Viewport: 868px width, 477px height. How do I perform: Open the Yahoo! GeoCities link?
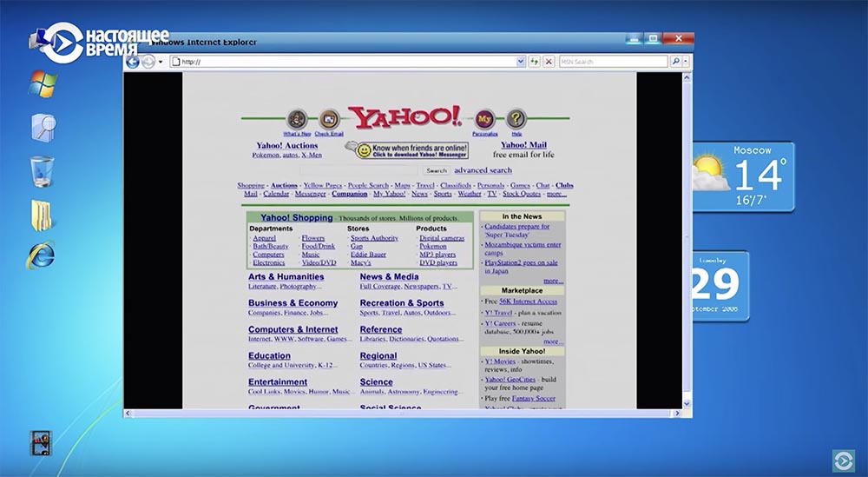(x=510, y=380)
